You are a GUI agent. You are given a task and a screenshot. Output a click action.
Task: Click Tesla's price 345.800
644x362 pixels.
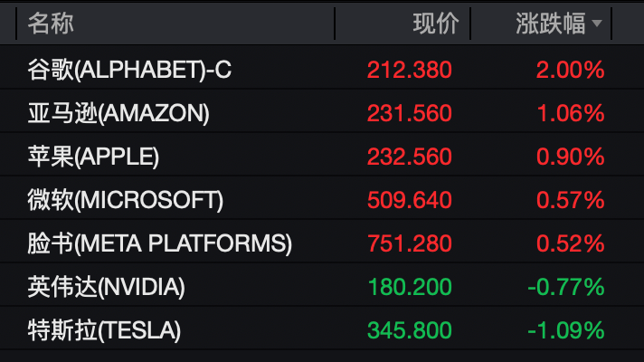point(410,330)
